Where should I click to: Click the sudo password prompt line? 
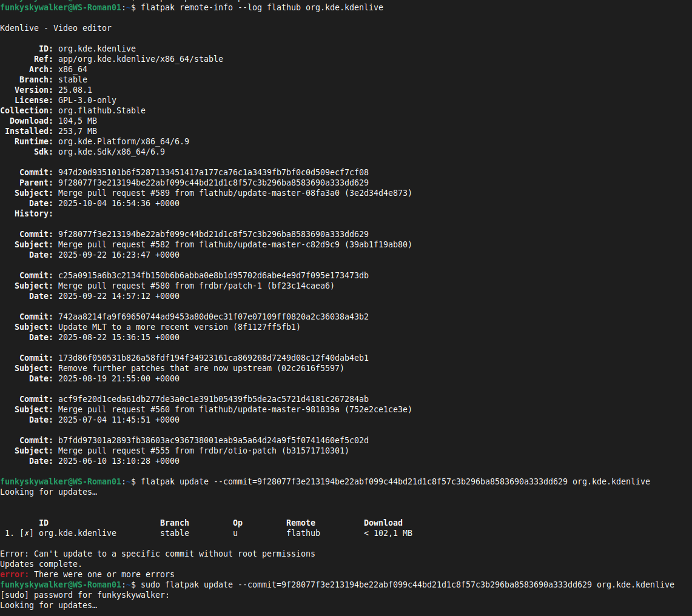pyautogui.click(x=84, y=595)
